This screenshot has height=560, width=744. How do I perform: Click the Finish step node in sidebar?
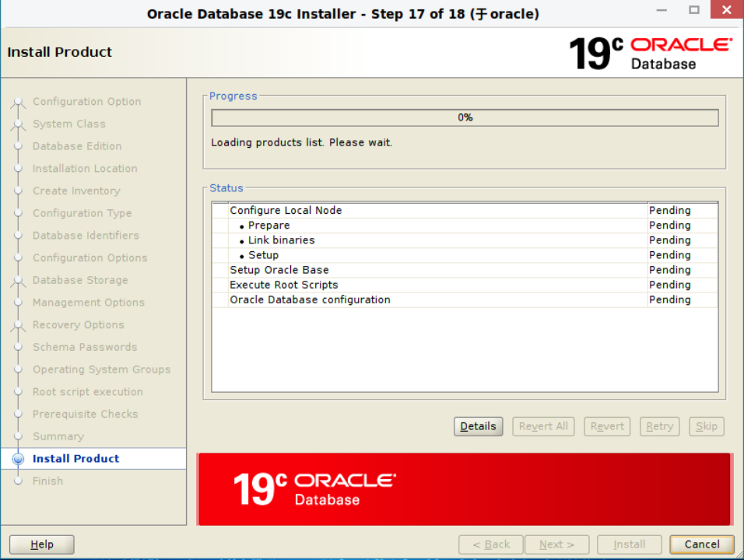19,481
